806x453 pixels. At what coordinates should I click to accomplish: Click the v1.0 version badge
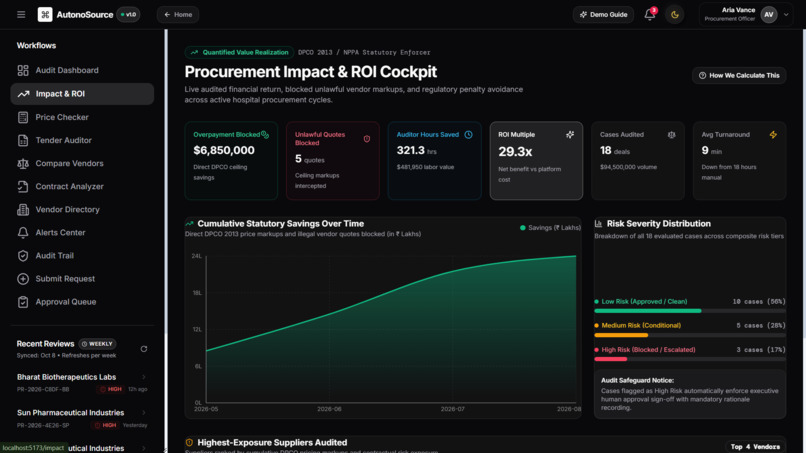pos(129,14)
